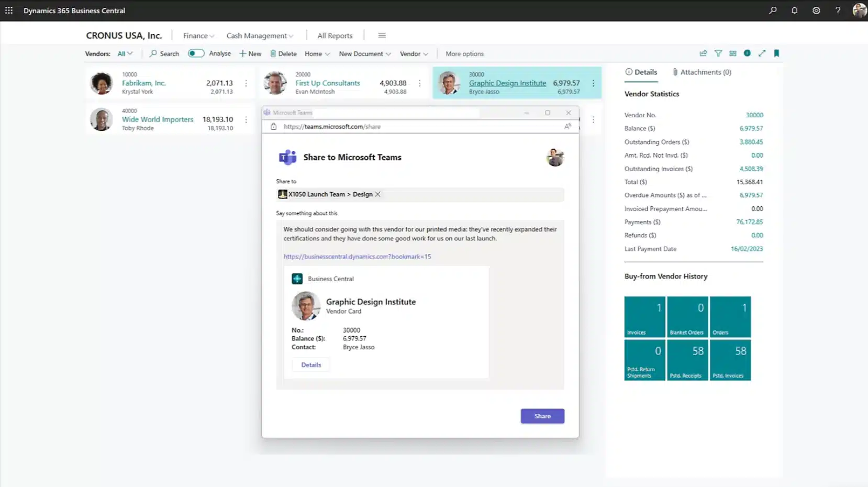Image resolution: width=868 pixels, height=487 pixels.
Task: Click the hamburger menu next to All Reports
Action: (382, 36)
